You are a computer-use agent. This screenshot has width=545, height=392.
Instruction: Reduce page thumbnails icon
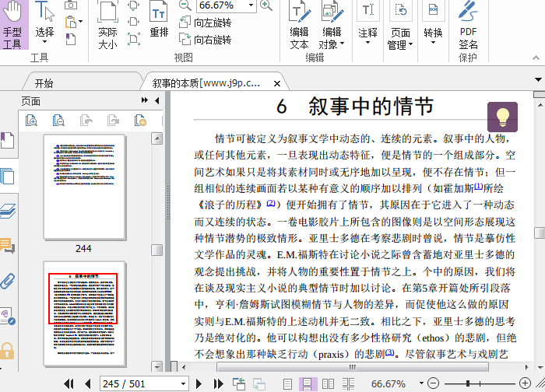58,121
